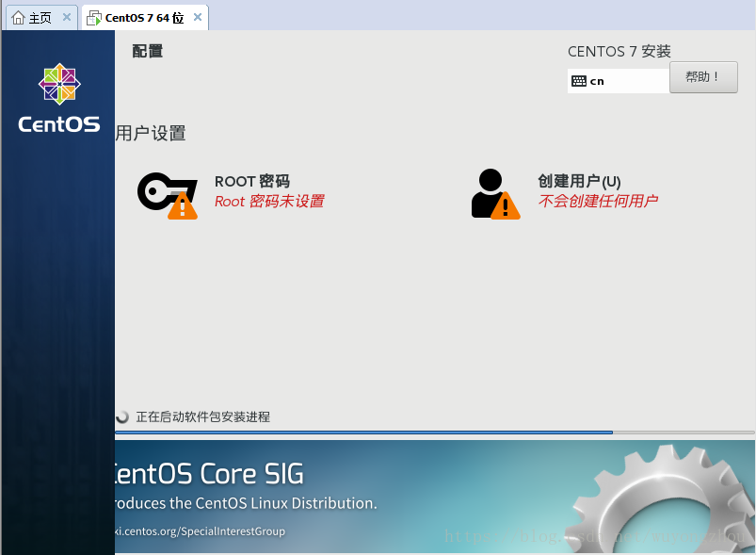Viewport: 756px width, 555px height.
Task: Click the spinner beside 正在启动软件包安装进程
Action: point(122,416)
